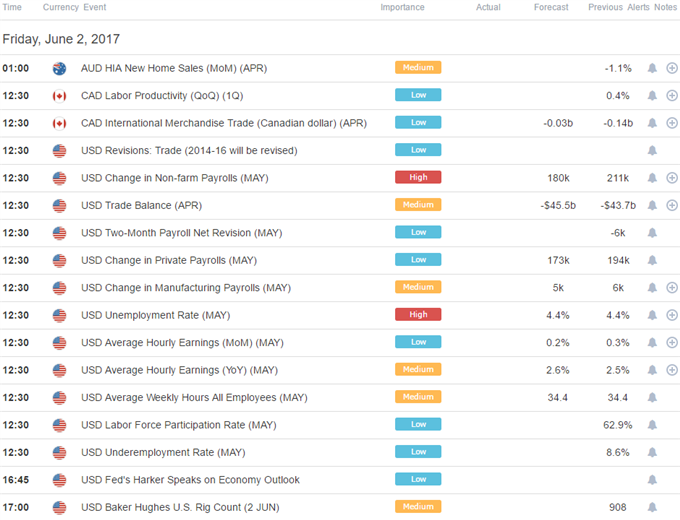Click bell for Baker Hughes U.S. Rig Count
The width and height of the screenshot is (680, 520).
pyautogui.click(x=652, y=507)
